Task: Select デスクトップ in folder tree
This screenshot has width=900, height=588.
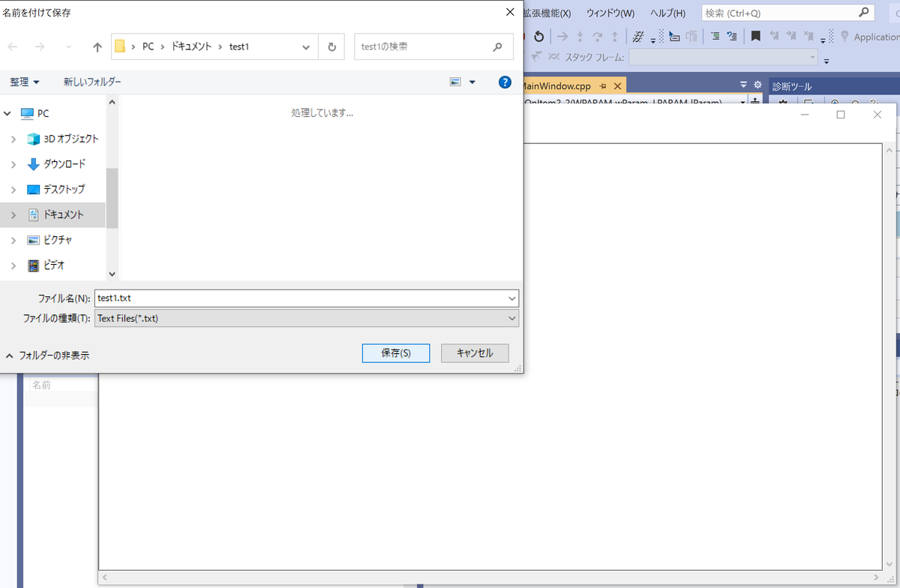Action: (64, 190)
